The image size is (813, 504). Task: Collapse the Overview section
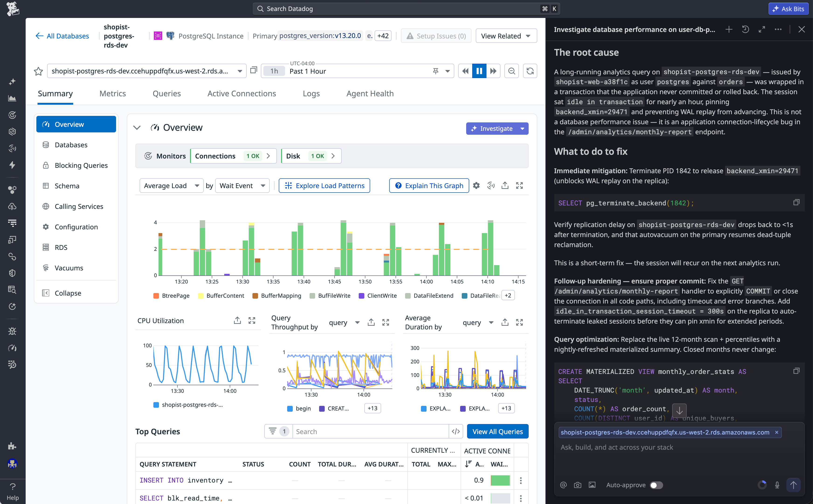tap(137, 128)
